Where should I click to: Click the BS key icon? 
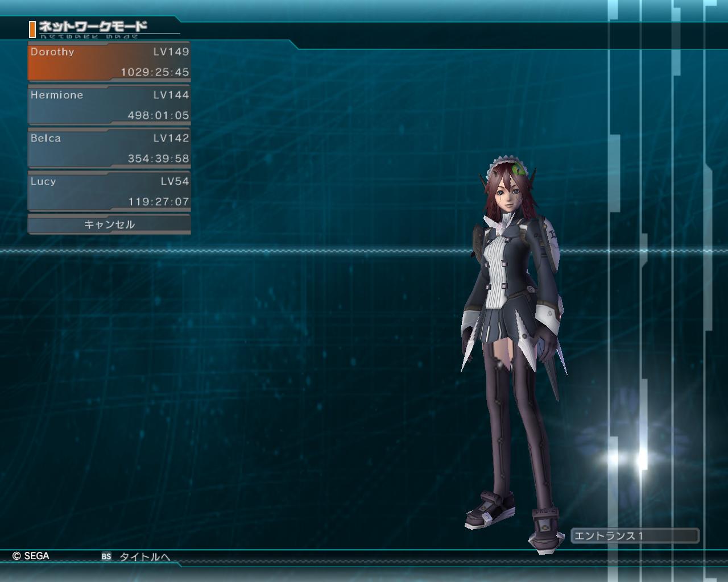[106, 556]
